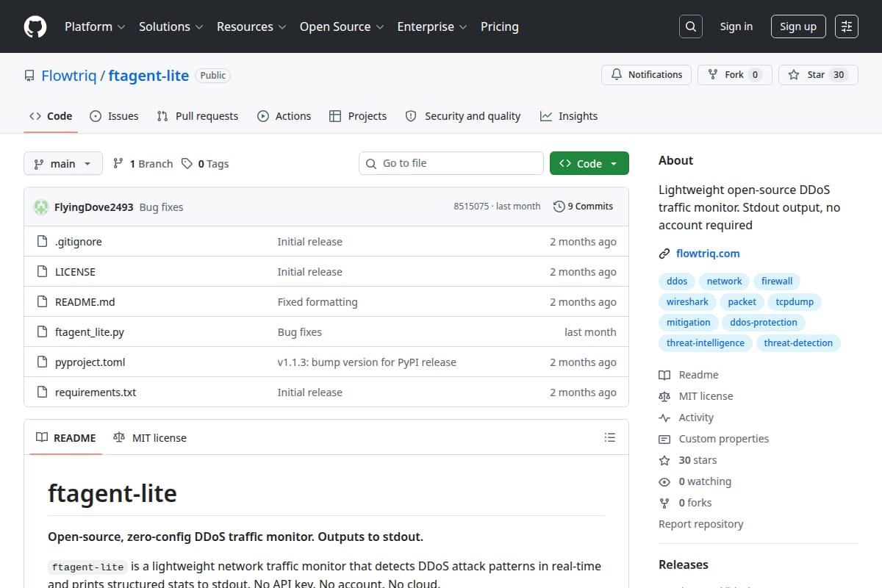Expand the Open Source menu
Viewport: 882px width, 588px height.
(x=342, y=26)
